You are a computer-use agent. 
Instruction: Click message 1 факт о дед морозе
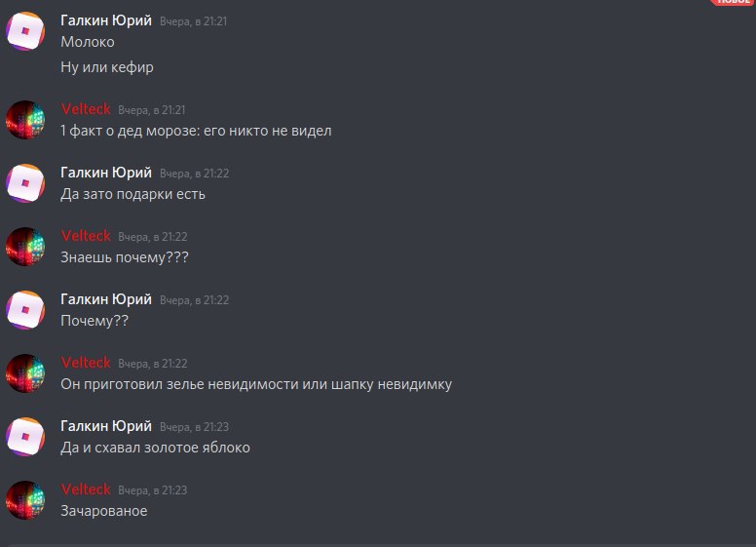(x=196, y=131)
